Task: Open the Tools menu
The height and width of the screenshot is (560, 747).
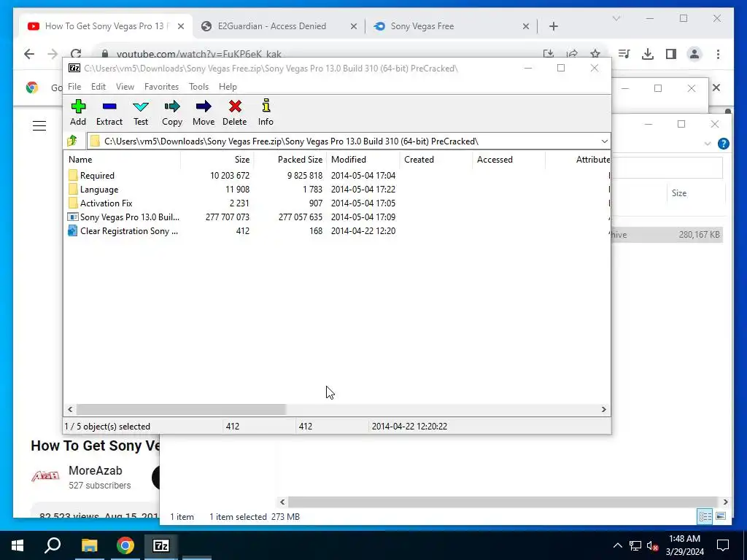Action: point(198,87)
